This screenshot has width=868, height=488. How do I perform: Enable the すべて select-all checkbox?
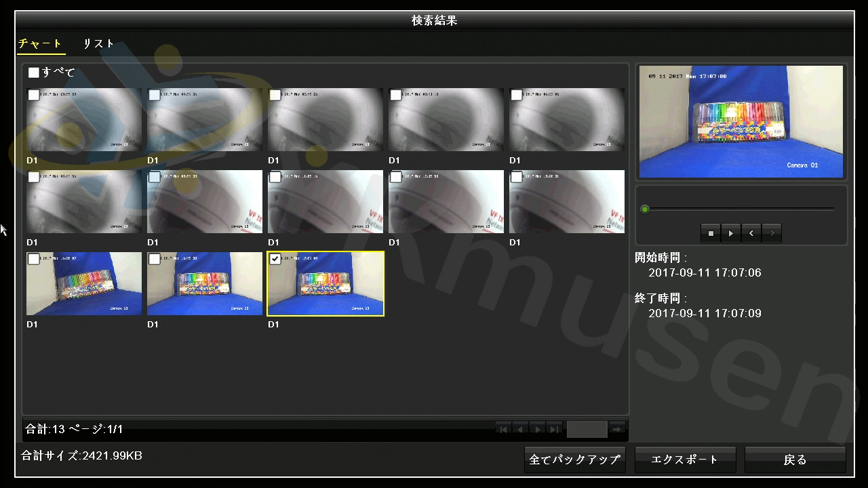tap(33, 73)
